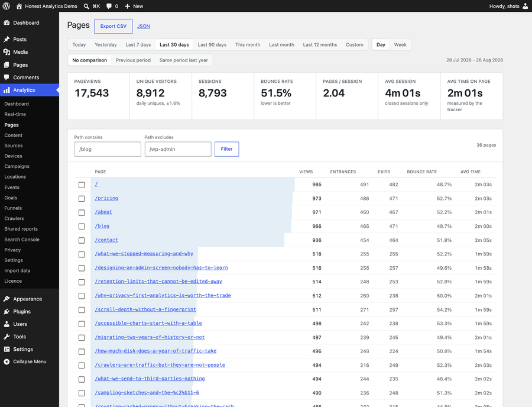Click the Users person icon

coord(7,324)
